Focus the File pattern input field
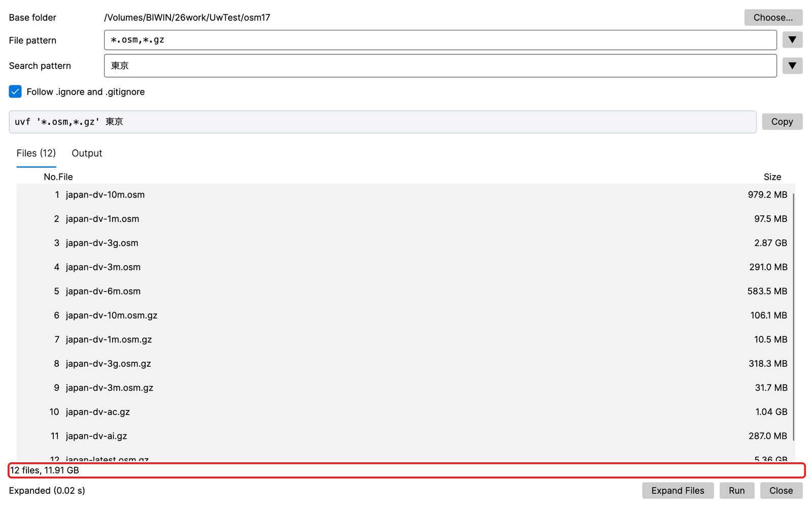 point(440,40)
